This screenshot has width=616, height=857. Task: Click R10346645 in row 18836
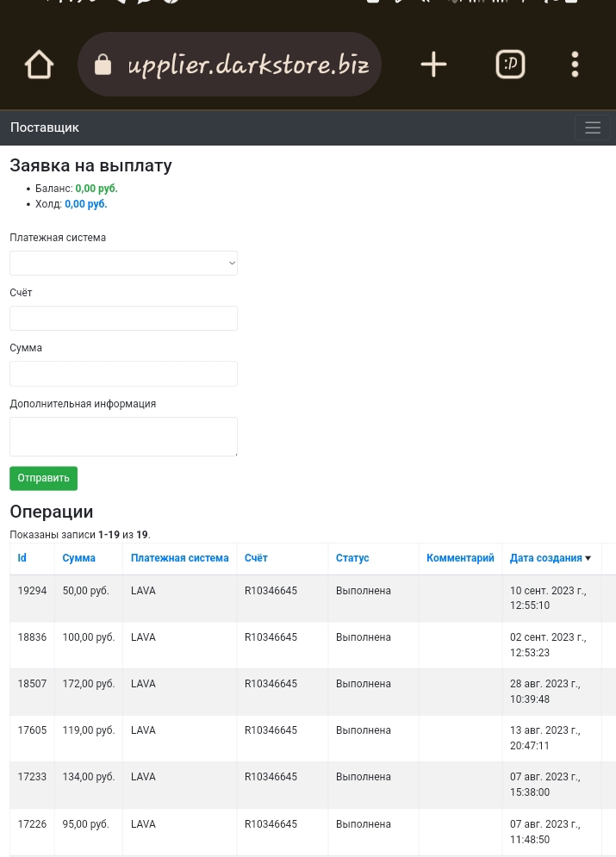coord(271,637)
